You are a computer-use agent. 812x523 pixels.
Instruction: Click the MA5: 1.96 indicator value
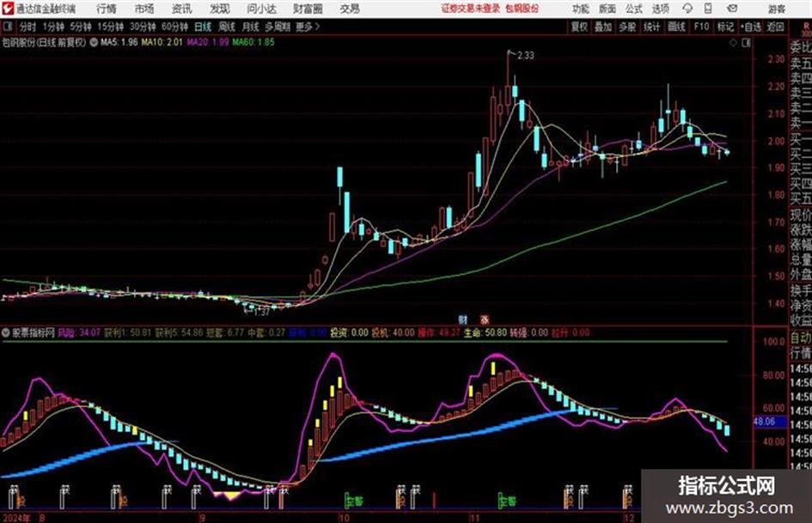(x=119, y=42)
